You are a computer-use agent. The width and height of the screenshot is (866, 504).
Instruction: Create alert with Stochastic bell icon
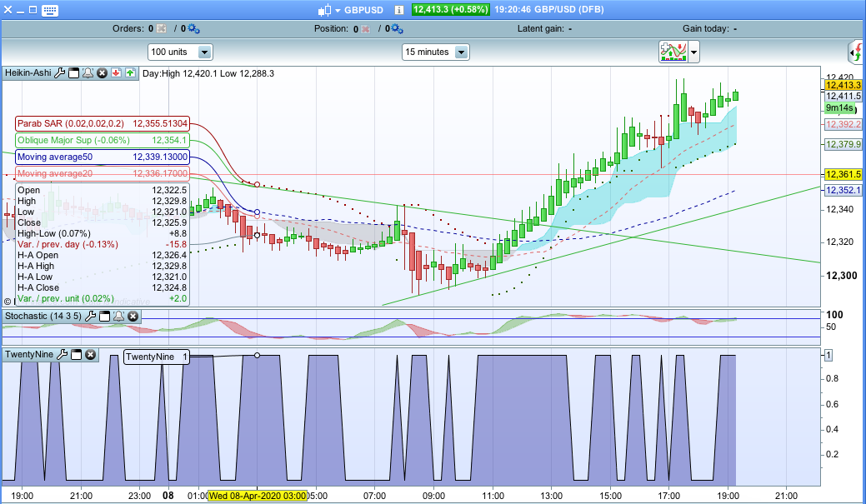(118, 317)
